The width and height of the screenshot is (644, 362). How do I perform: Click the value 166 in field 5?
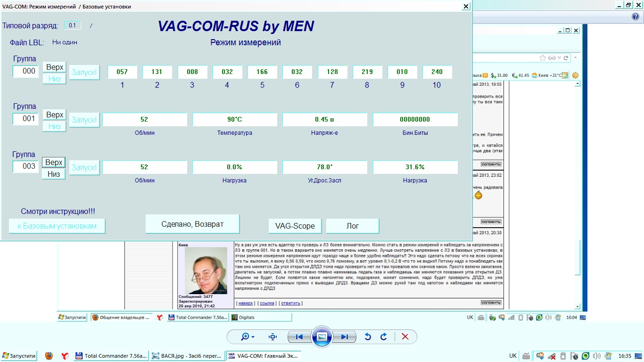pyautogui.click(x=262, y=72)
